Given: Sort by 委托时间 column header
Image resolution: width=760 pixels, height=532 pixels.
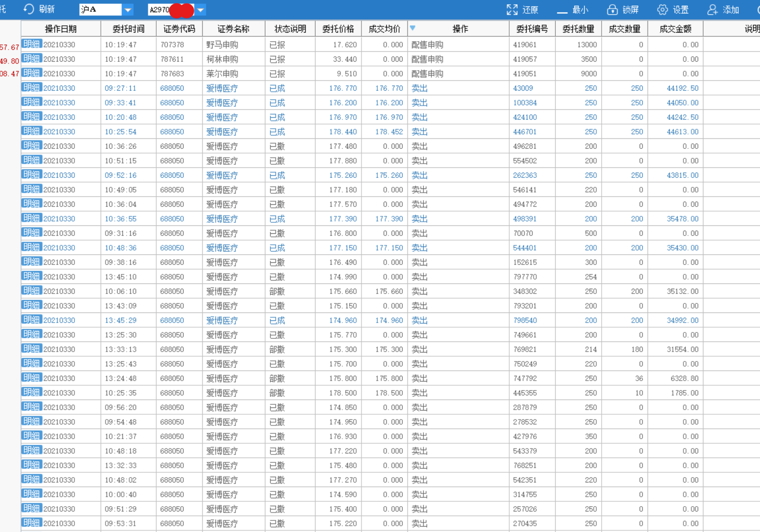Looking at the screenshot, I should click(x=128, y=28).
